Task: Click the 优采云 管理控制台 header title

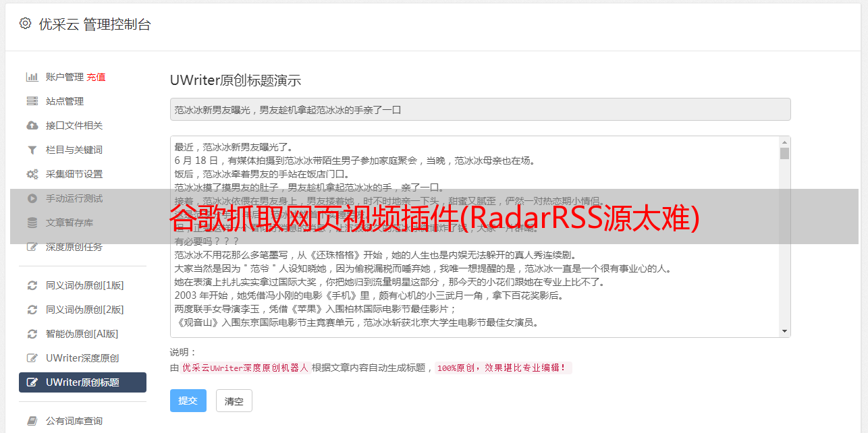Action: coord(94,24)
